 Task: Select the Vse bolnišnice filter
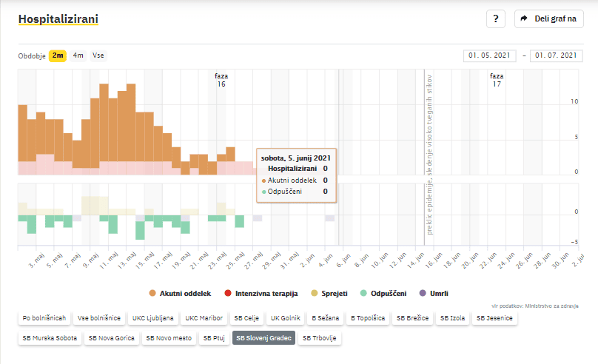coord(99,318)
